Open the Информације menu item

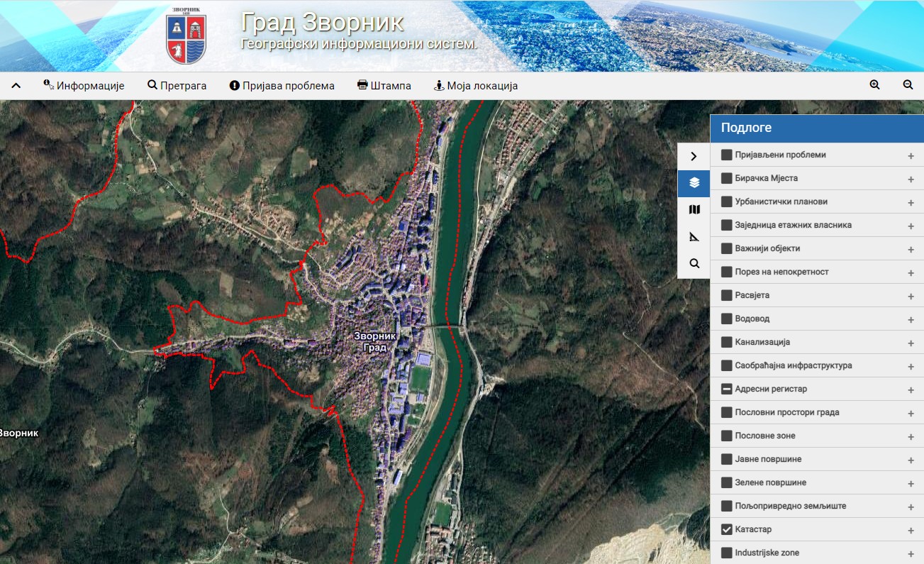coord(84,86)
